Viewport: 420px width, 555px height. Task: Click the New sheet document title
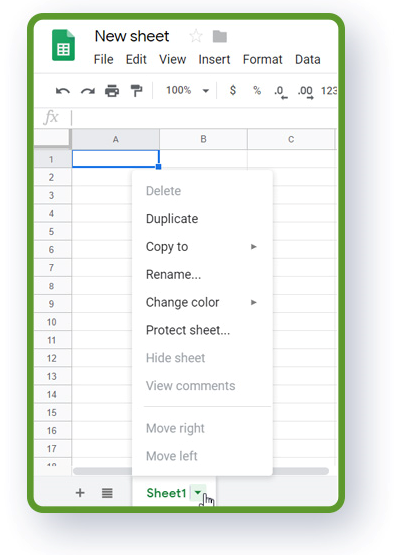[x=132, y=36]
